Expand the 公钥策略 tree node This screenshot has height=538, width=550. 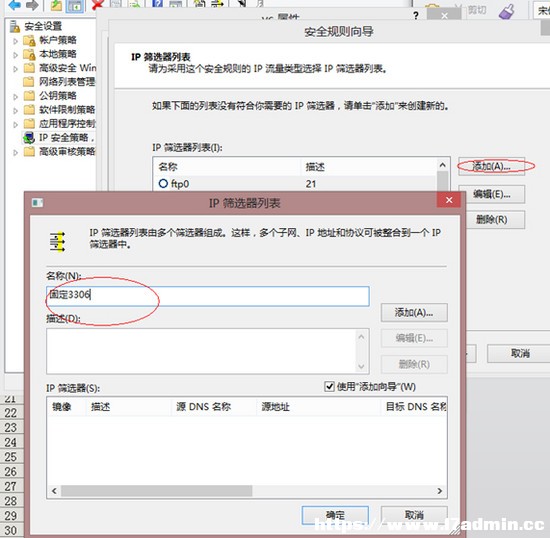15,96
